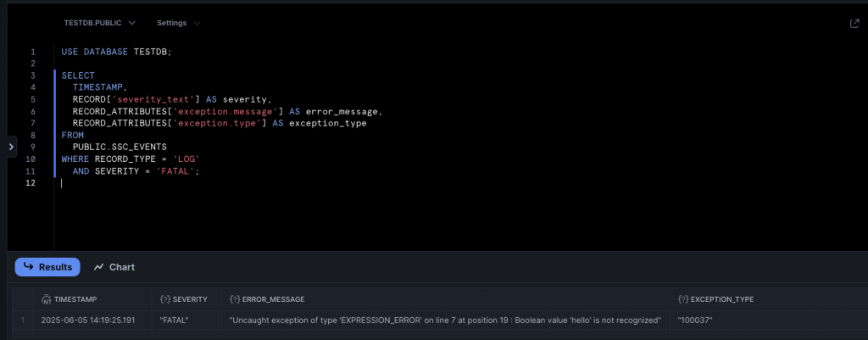Screen dimensions: 868x340
Task: Select the error message result cell
Action: pyautogui.click(x=444, y=320)
